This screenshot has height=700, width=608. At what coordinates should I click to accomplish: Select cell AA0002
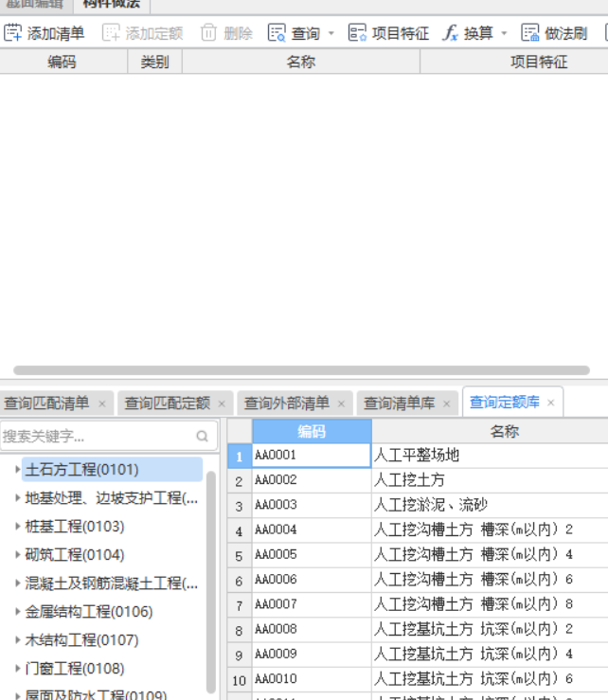click(312, 480)
